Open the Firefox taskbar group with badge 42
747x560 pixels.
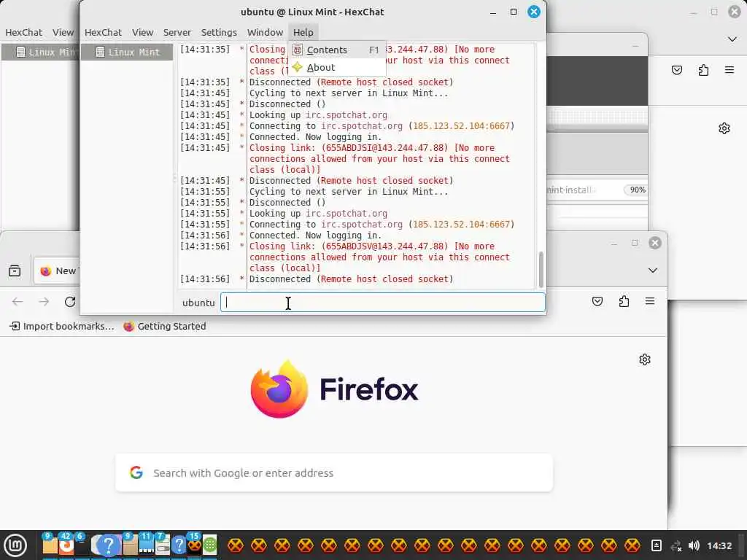[x=66, y=545]
